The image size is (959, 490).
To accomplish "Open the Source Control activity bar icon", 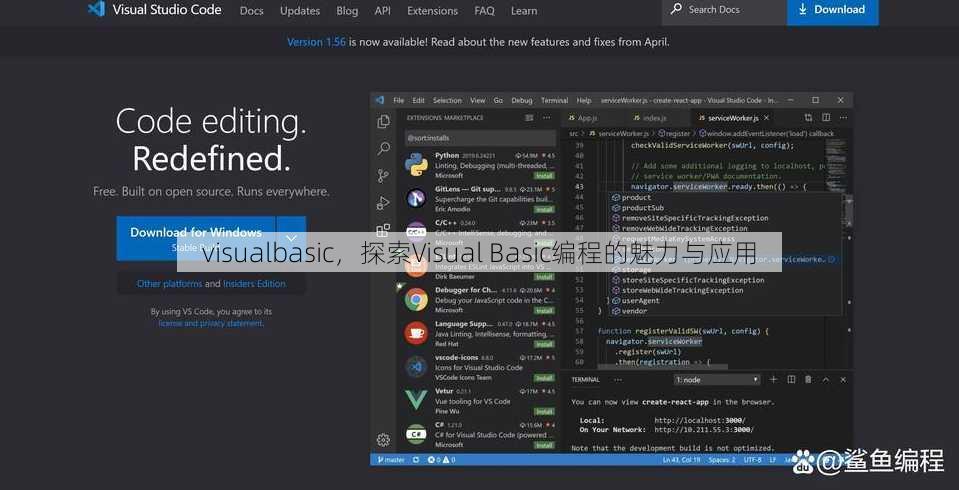I will pos(383,176).
